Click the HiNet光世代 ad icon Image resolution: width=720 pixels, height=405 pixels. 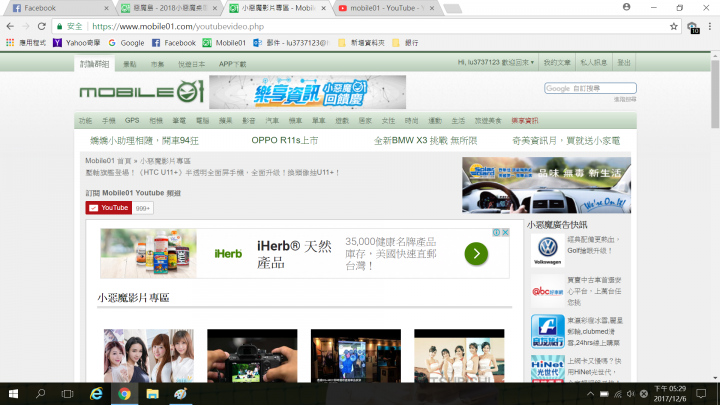coord(547,369)
